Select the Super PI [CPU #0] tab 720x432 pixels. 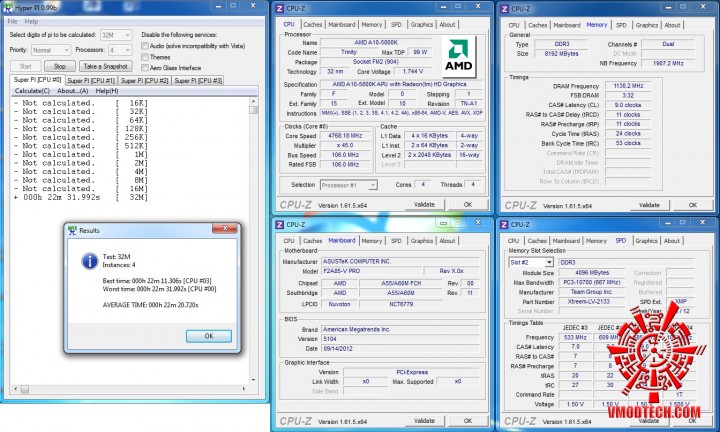(37, 79)
